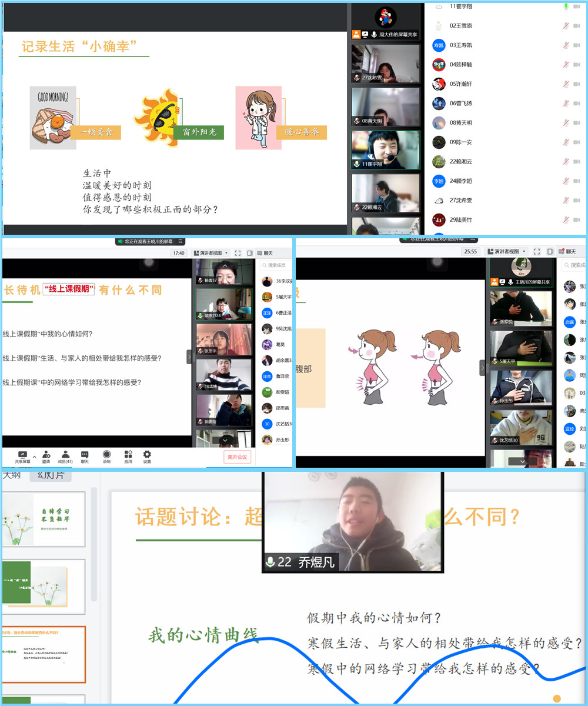The height and width of the screenshot is (706, 588).
Task: Collapse video strip arrow in 25:55 window
Action: [x=483, y=367]
